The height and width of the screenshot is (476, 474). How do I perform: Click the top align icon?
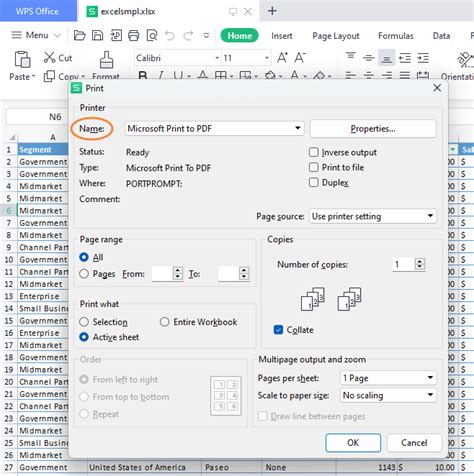click(x=350, y=56)
